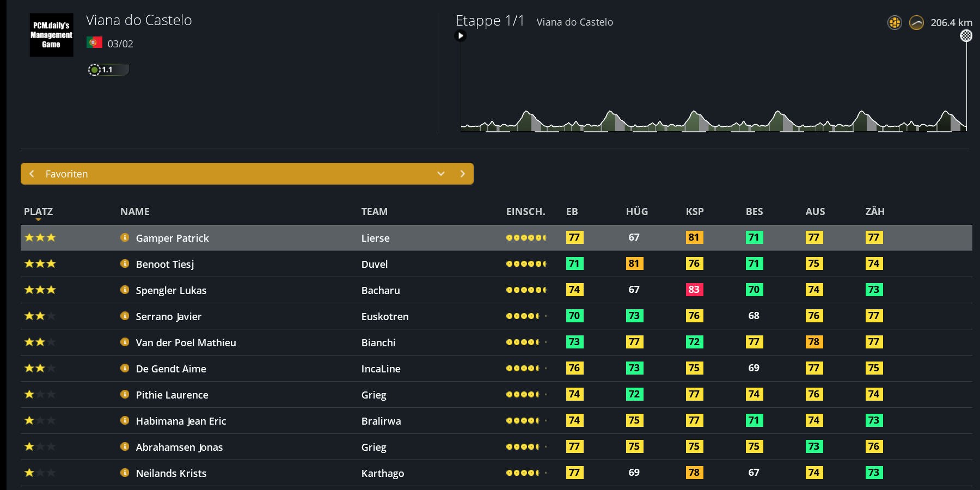Select rider name Gamper Patrick
The image size is (980, 490).
tap(173, 238)
